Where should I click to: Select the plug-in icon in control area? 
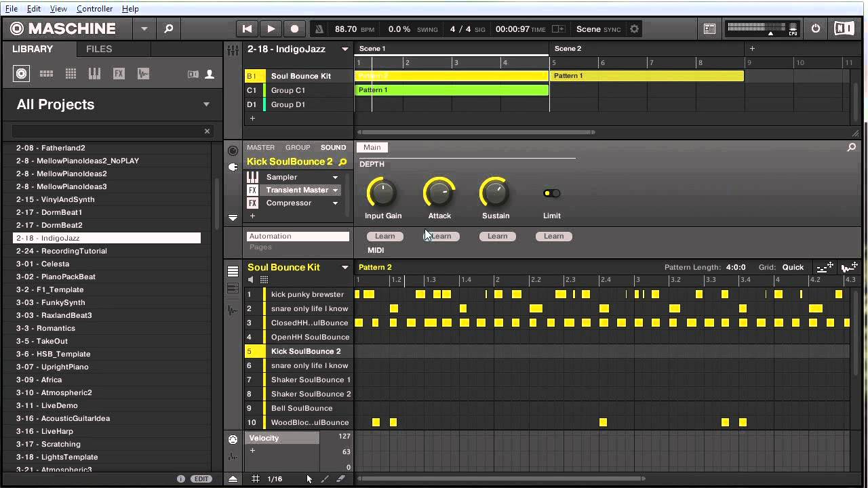233,167
